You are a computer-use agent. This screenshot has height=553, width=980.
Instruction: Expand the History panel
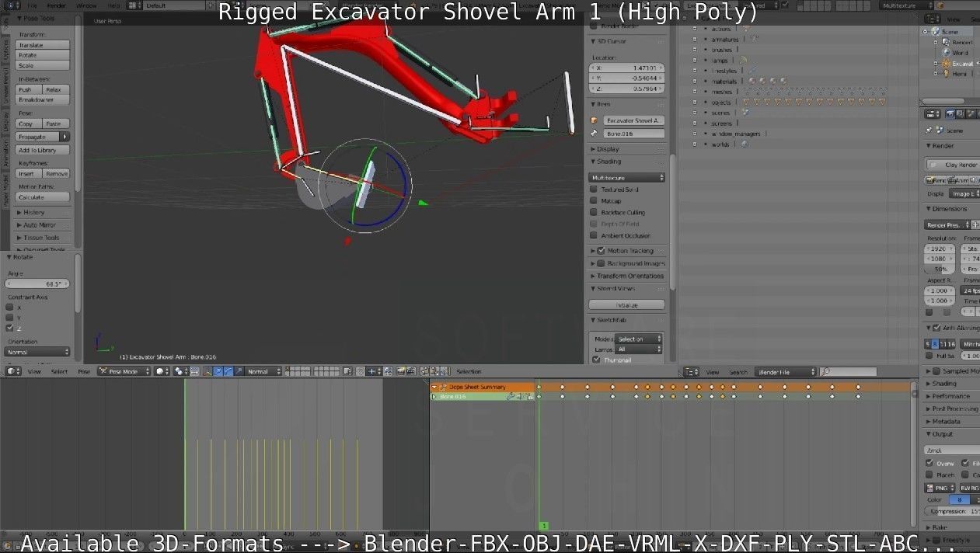pyautogui.click(x=35, y=212)
